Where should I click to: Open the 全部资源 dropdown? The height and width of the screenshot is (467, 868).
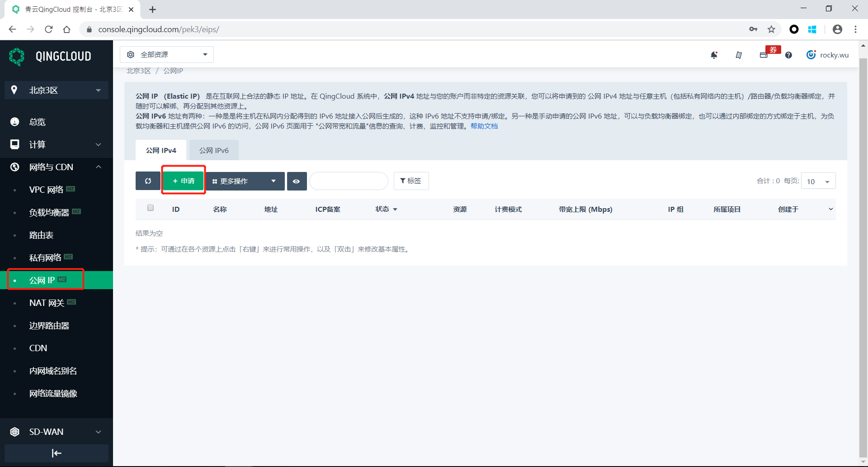pyautogui.click(x=167, y=54)
